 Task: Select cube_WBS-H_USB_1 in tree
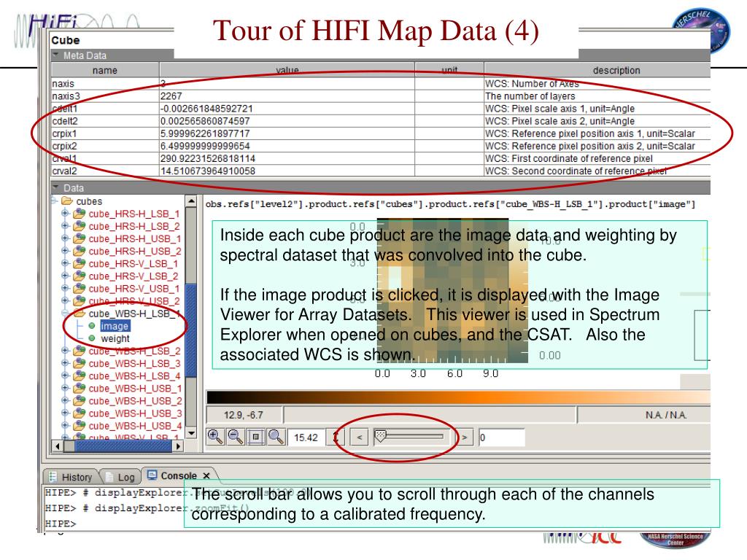tap(135, 388)
